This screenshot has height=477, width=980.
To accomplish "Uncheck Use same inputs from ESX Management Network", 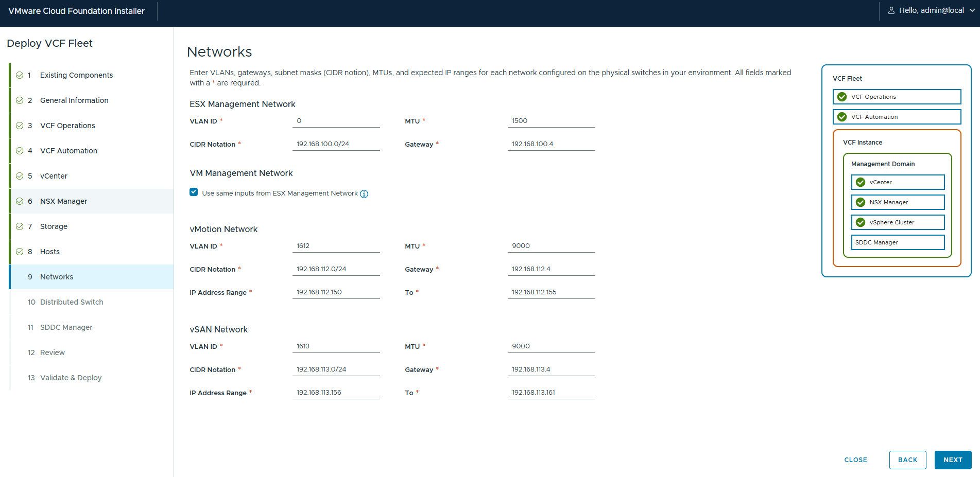I will pyautogui.click(x=194, y=192).
